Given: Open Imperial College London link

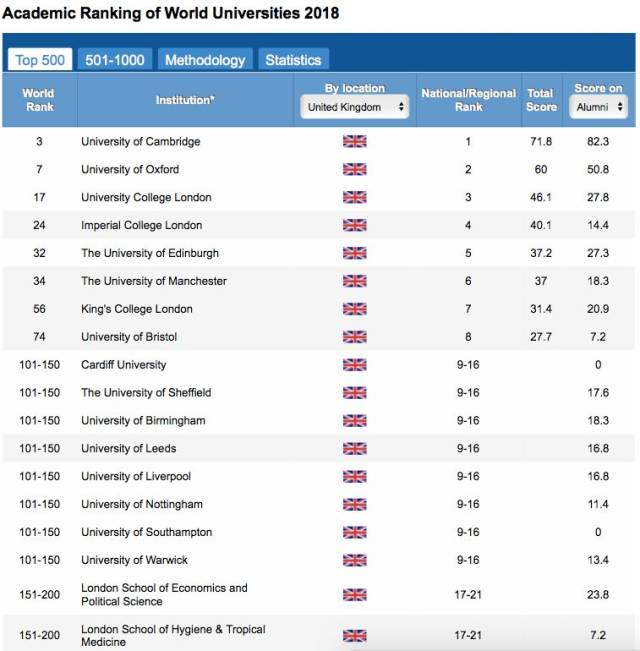Looking at the screenshot, I should [142, 225].
